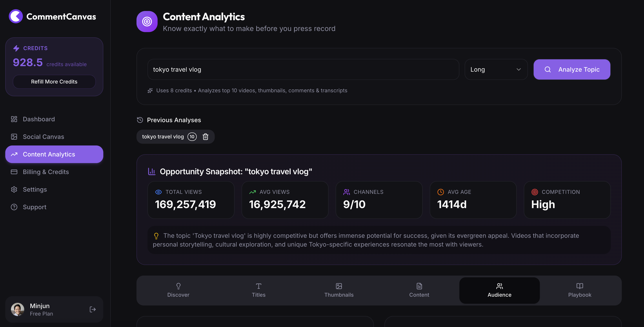This screenshot has height=327, width=644.
Task: Select the Titles tab
Action: click(258, 291)
